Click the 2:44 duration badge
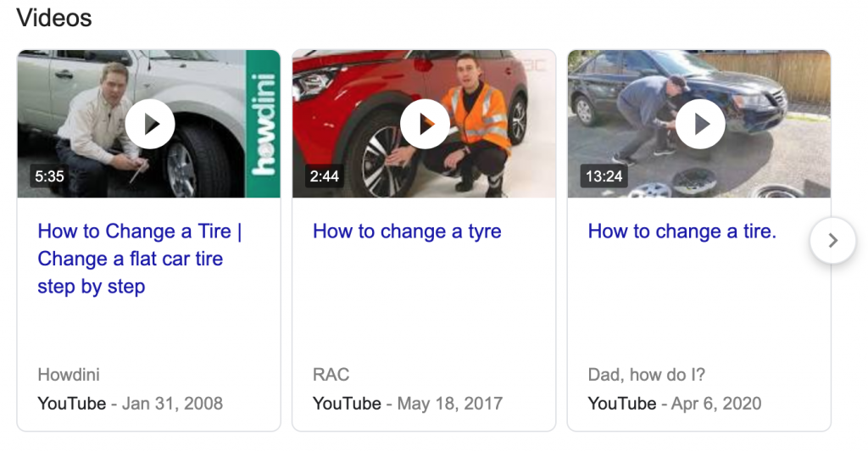This screenshot has width=868, height=452. (325, 176)
